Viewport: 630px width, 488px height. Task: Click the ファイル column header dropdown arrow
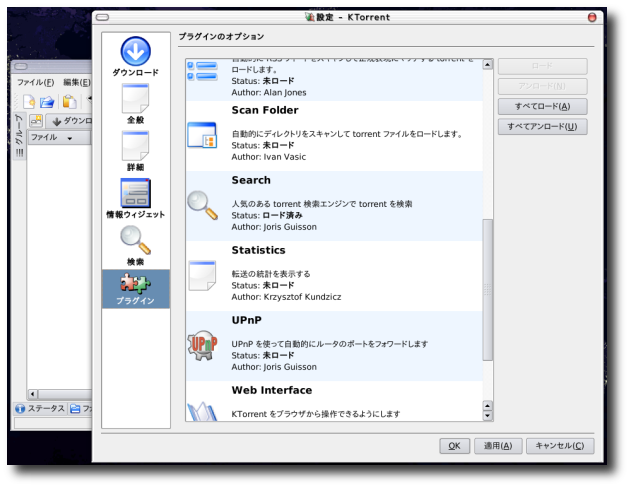pos(70,138)
